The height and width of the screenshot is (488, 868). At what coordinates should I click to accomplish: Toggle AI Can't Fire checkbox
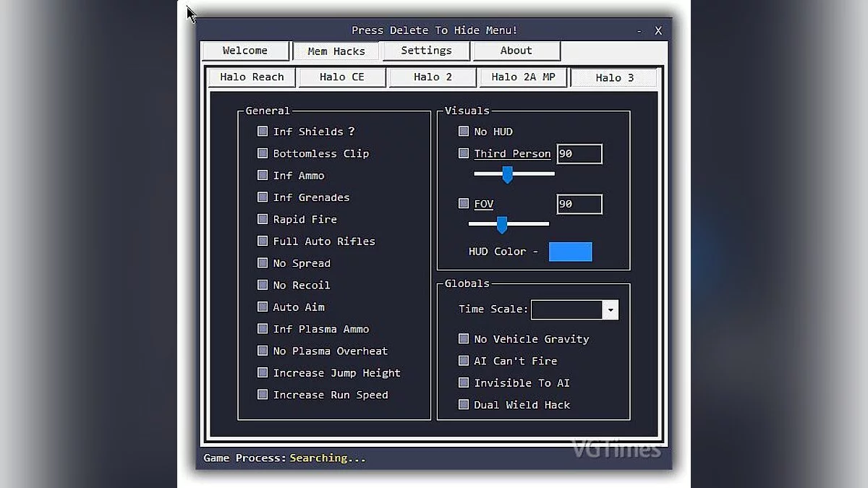464,361
